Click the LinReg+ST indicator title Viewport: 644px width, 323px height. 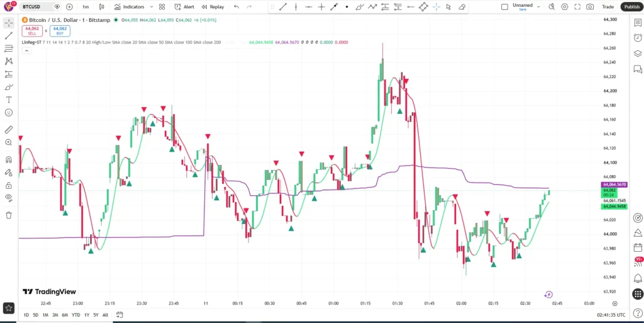[x=31, y=42]
